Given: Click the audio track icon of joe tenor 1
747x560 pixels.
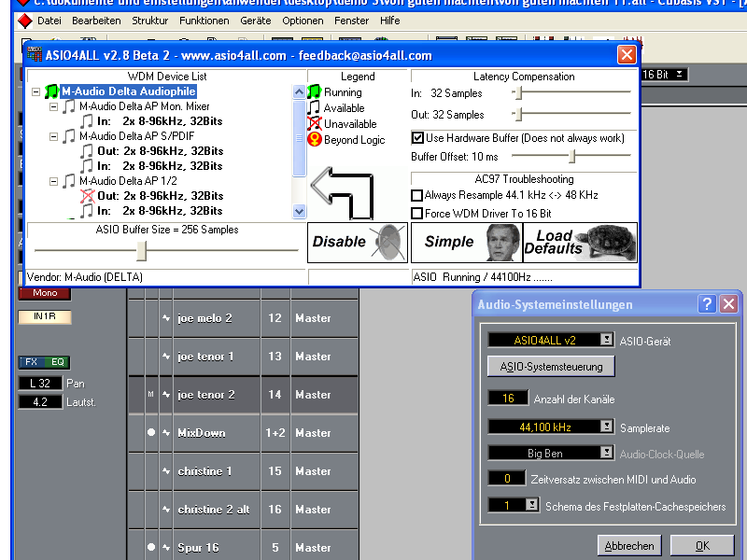Looking at the screenshot, I should point(166,357).
